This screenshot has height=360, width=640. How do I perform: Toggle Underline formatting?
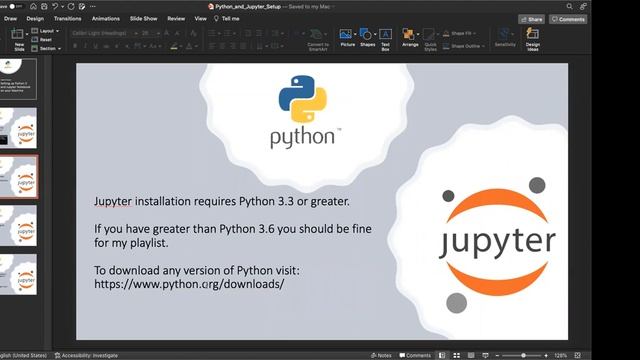pyautogui.click(x=96, y=46)
